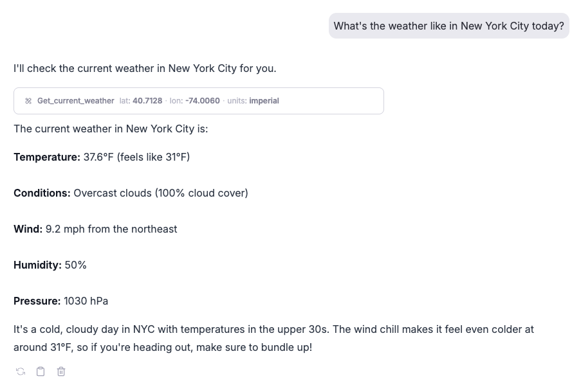Click the bold Temperature label
The height and width of the screenshot is (392, 581).
click(x=47, y=157)
